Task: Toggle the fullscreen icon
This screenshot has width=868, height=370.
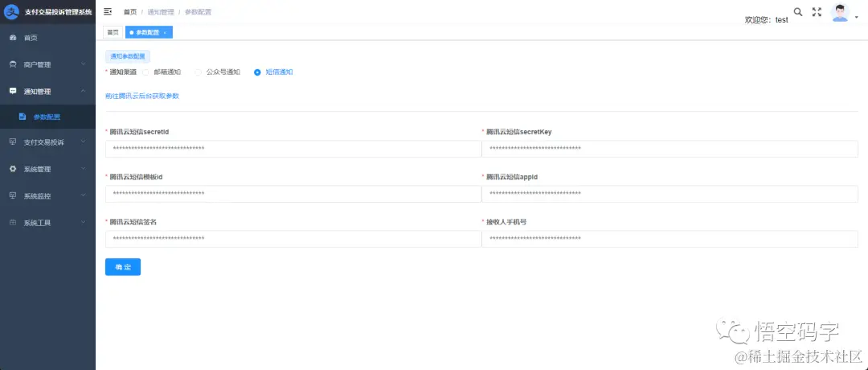Action: click(817, 11)
